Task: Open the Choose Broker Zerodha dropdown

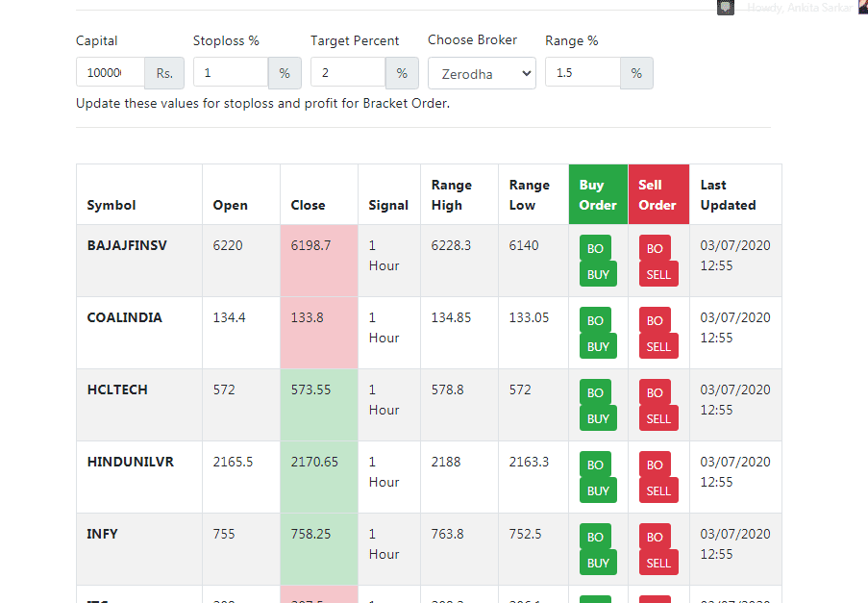Action: [x=482, y=73]
